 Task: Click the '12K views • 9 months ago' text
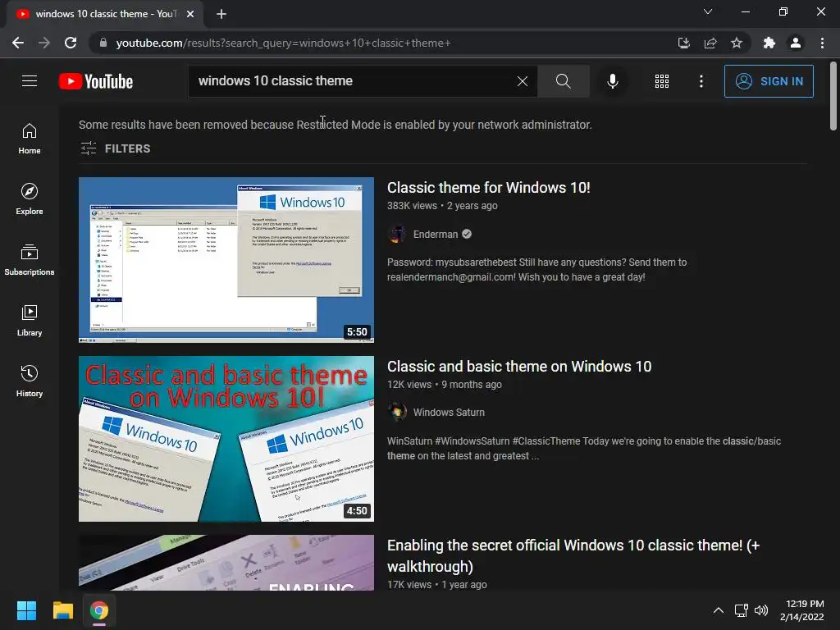tap(445, 385)
